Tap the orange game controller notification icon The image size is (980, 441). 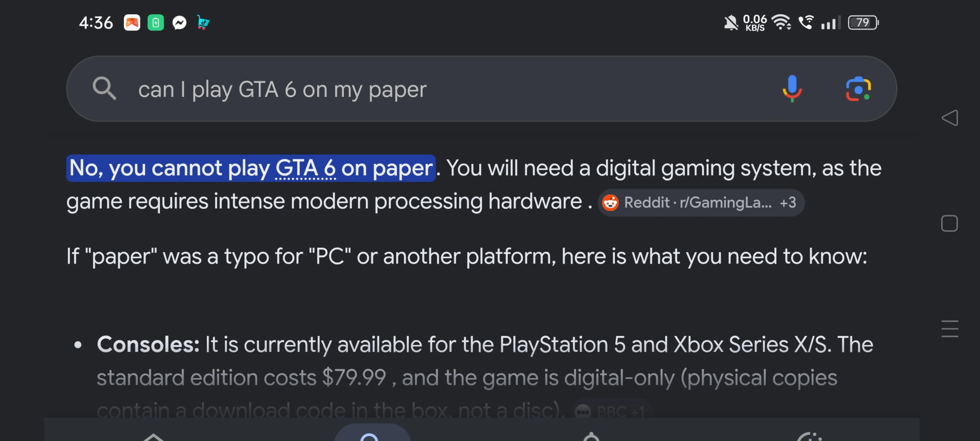[x=132, y=23]
